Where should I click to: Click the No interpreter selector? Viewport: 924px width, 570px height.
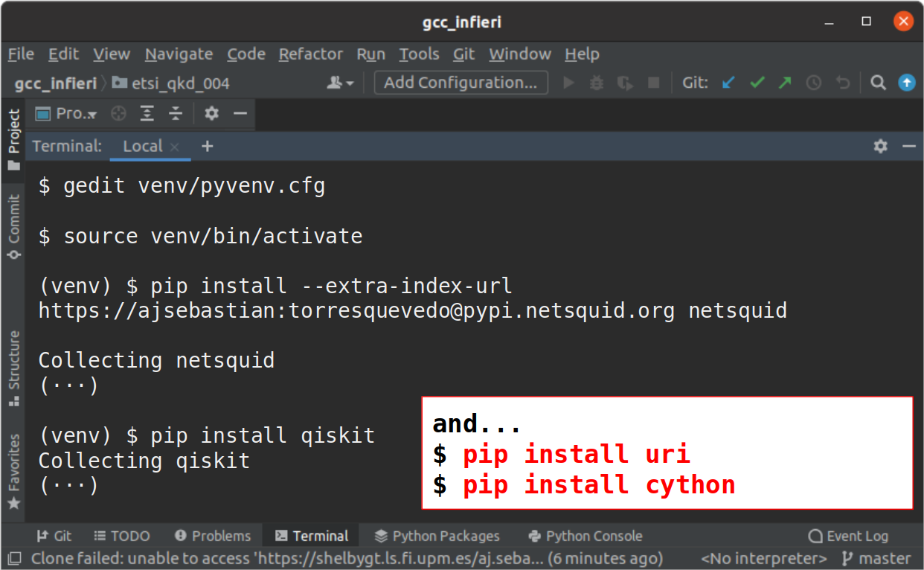[764, 558]
